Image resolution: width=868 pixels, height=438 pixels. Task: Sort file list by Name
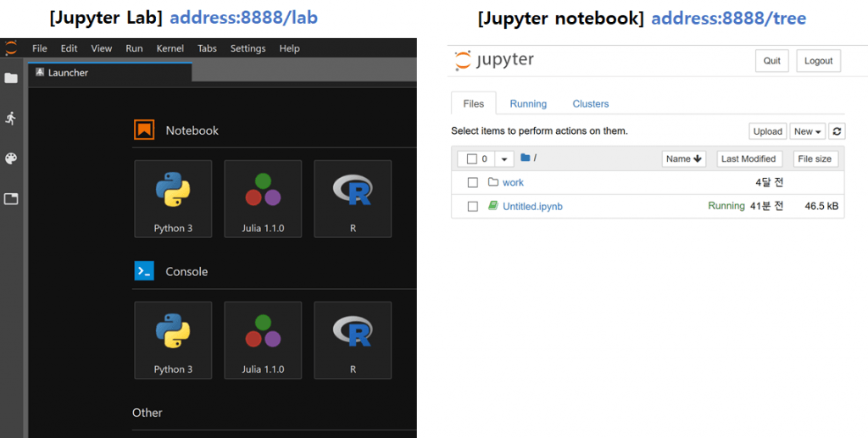tap(684, 158)
